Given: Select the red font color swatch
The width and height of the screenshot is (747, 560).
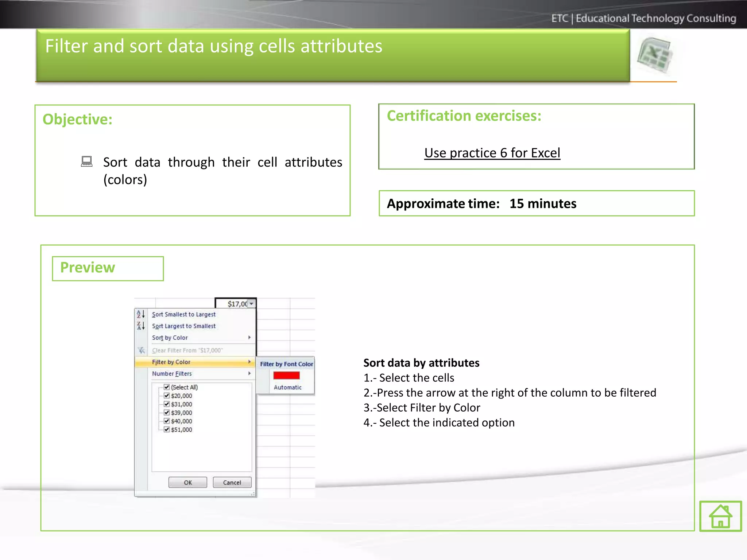Looking at the screenshot, I should point(286,376).
